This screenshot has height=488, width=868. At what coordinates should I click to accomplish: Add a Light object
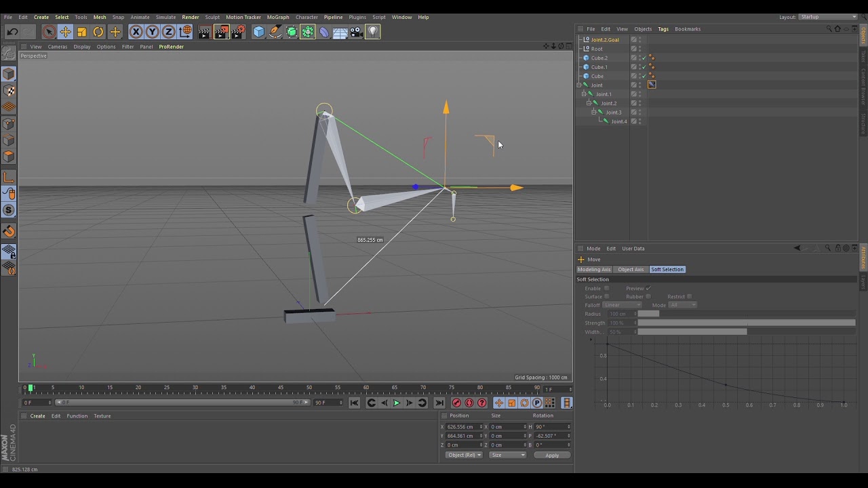373,32
